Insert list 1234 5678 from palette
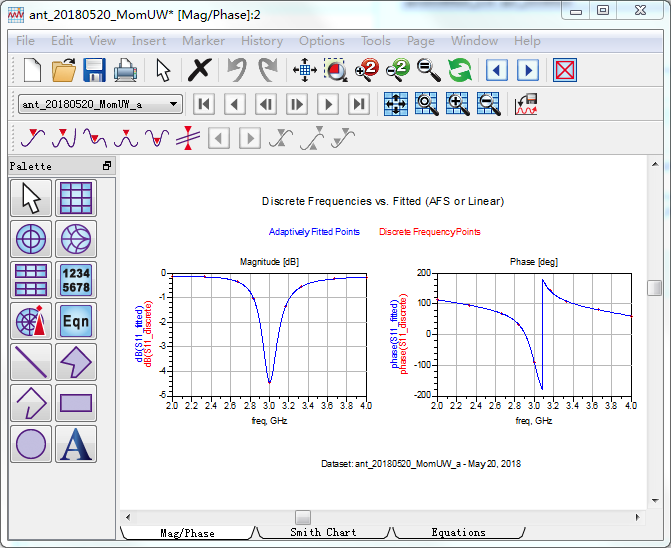The width and height of the screenshot is (671, 548). coord(76,280)
